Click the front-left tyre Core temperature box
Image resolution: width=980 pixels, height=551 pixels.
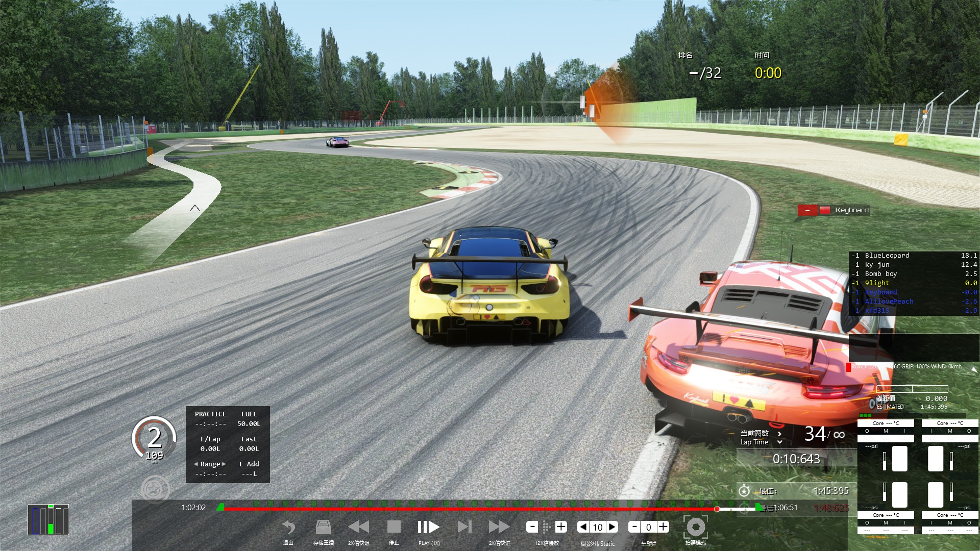coord(886,423)
